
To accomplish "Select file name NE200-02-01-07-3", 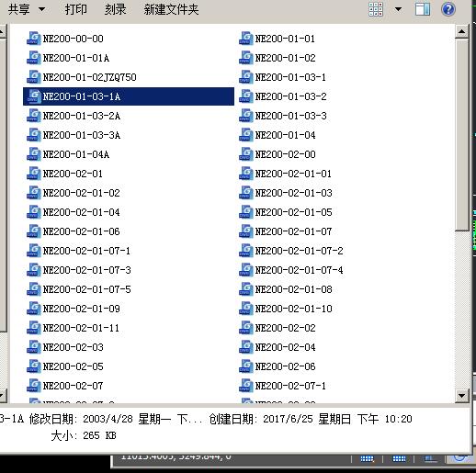I will click(x=86, y=270).
